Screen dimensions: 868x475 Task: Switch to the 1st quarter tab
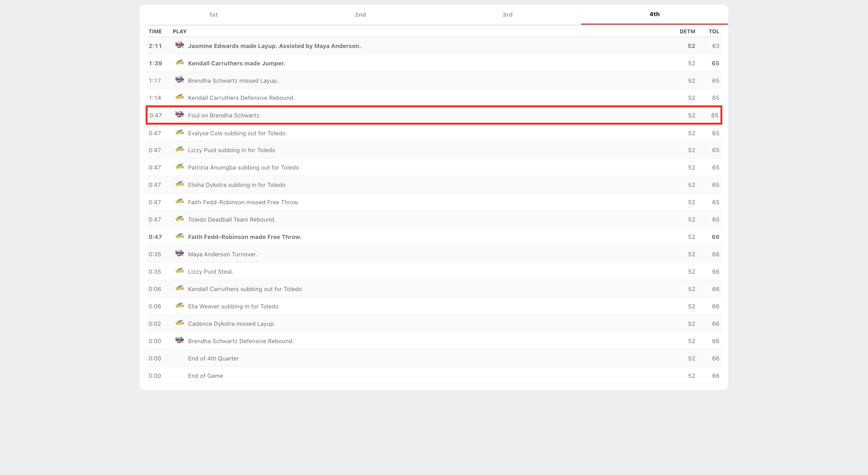click(x=213, y=14)
